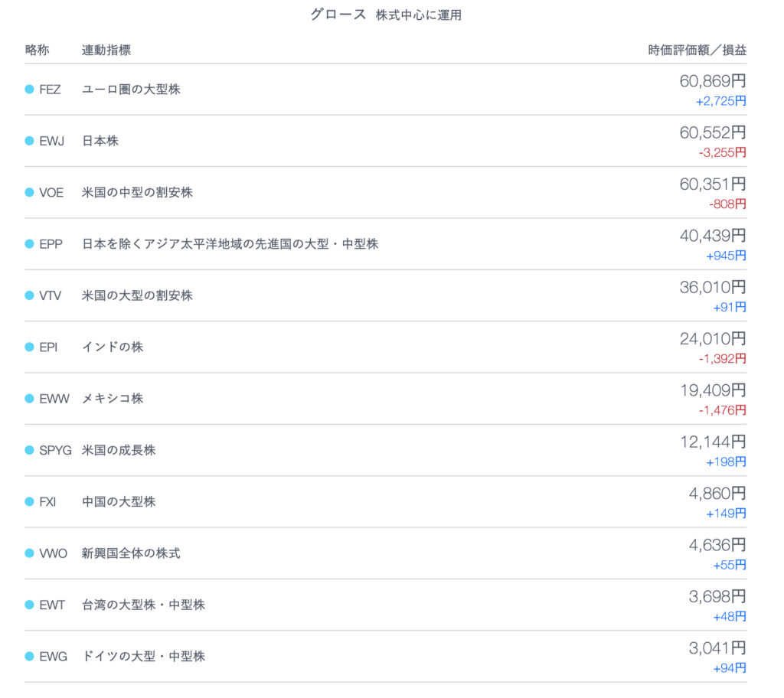Select the SPYG ticker label

pos(55,450)
